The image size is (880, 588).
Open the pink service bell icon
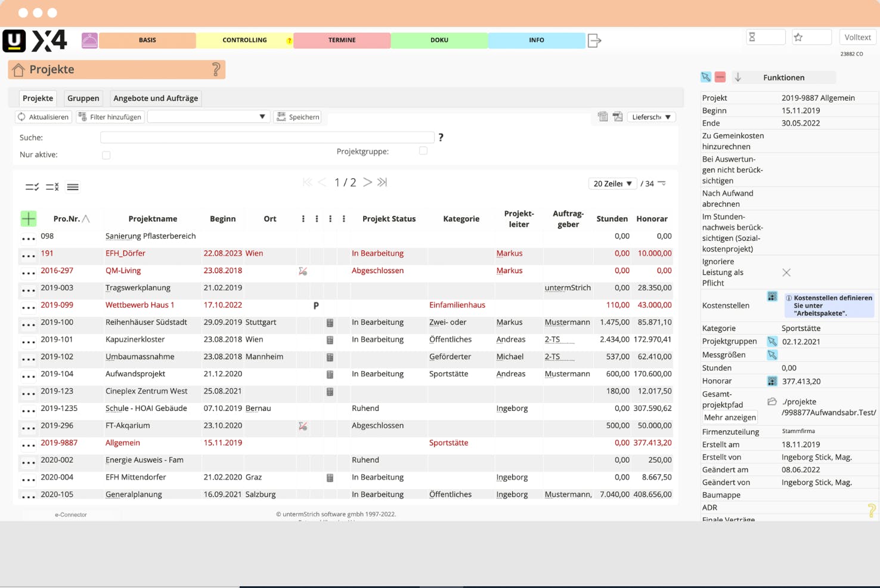pyautogui.click(x=89, y=41)
